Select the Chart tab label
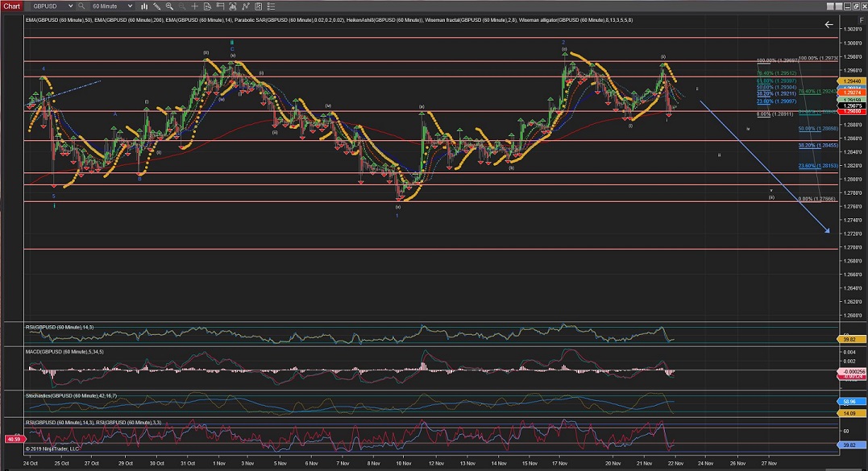The height and width of the screenshot is (471, 868). pyautogui.click(x=11, y=6)
